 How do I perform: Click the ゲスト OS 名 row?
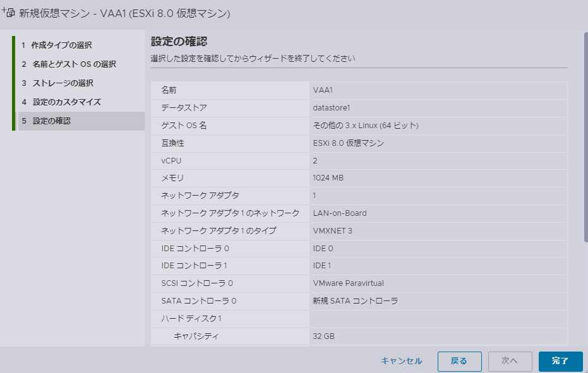point(359,126)
